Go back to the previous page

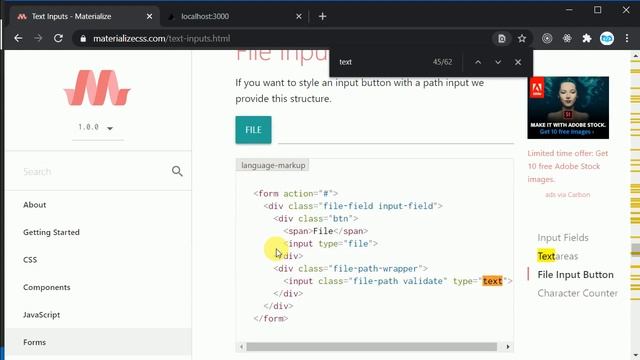(x=18, y=38)
